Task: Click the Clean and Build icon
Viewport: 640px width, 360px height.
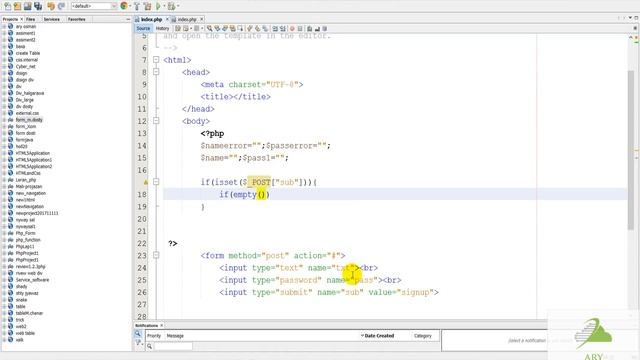Action: pyautogui.click(x=147, y=6)
